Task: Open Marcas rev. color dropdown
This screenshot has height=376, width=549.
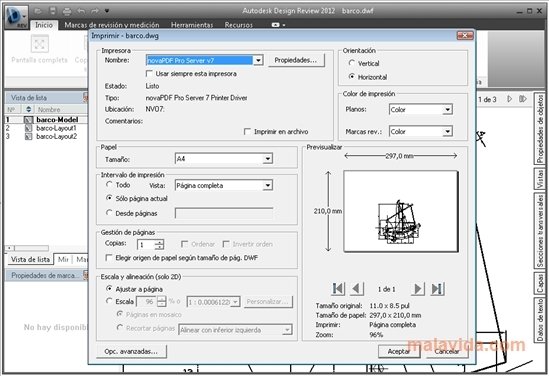Action: 447,132
